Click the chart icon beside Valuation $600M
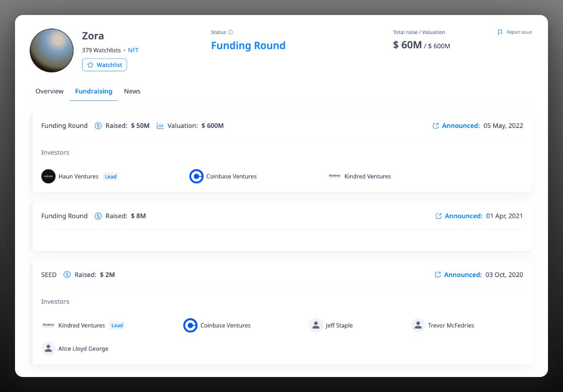 (160, 126)
